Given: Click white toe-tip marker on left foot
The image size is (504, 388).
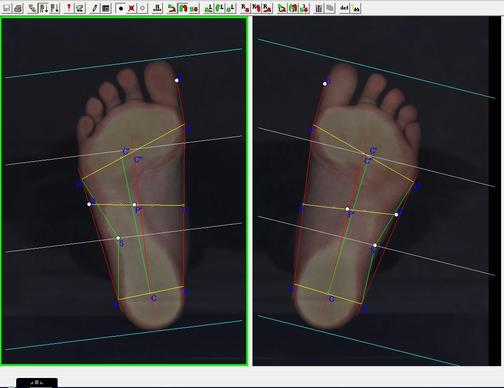Looking at the screenshot, I should click(x=177, y=80).
